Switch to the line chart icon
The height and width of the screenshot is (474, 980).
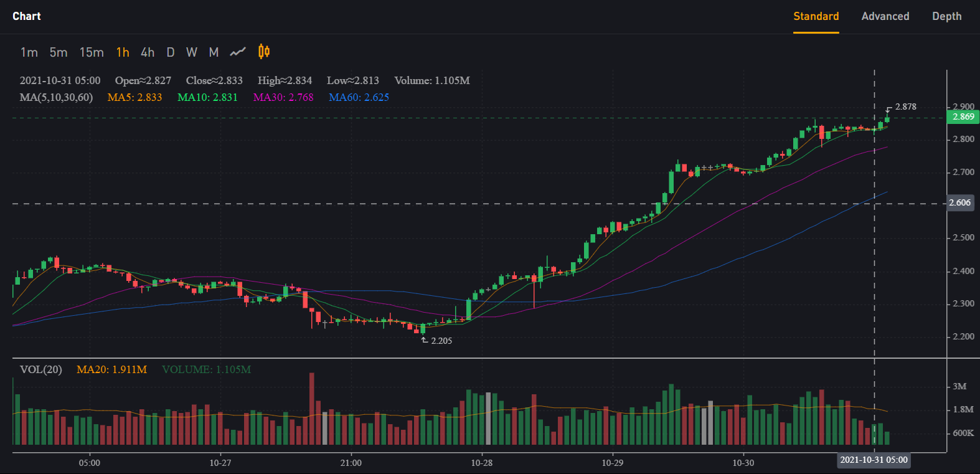[238, 52]
